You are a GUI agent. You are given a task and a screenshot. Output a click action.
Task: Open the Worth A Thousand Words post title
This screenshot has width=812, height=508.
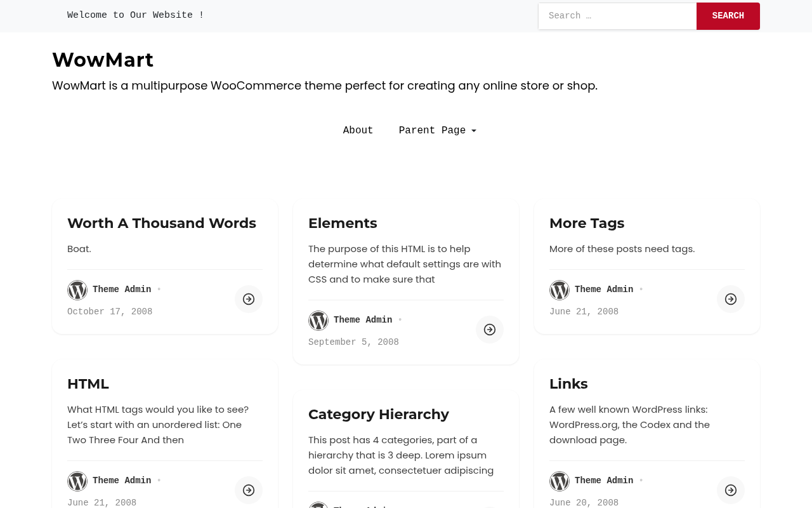click(162, 224)
